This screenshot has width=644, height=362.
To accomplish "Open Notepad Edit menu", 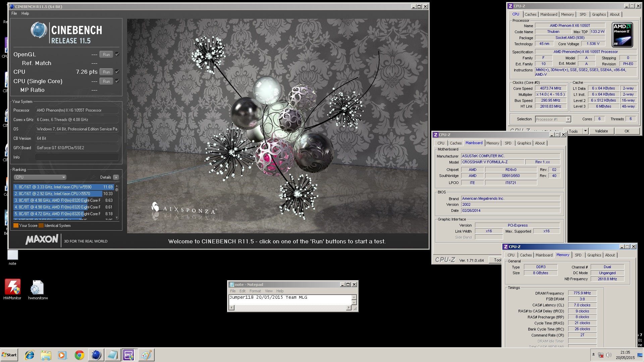I will [243, 291].
